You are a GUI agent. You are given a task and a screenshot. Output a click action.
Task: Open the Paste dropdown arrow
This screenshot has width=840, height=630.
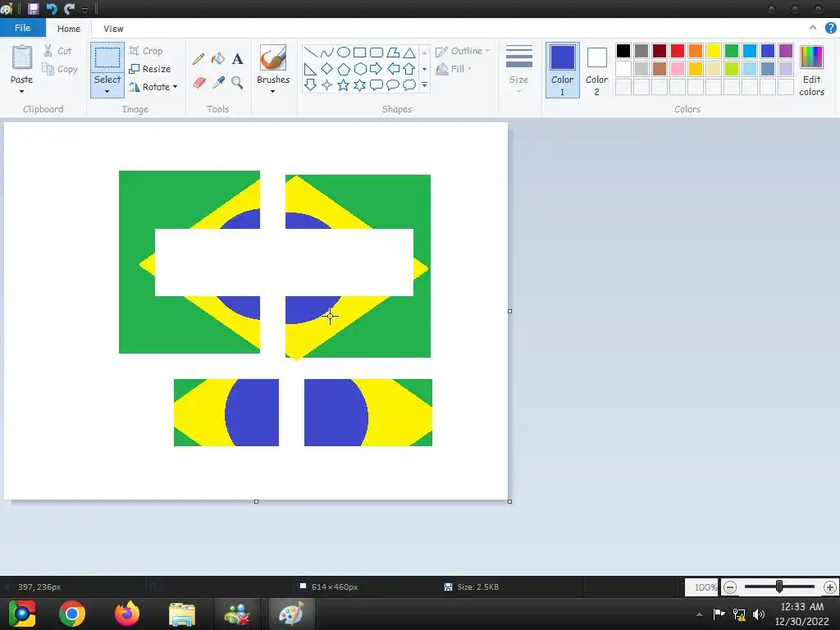[21, 91]
